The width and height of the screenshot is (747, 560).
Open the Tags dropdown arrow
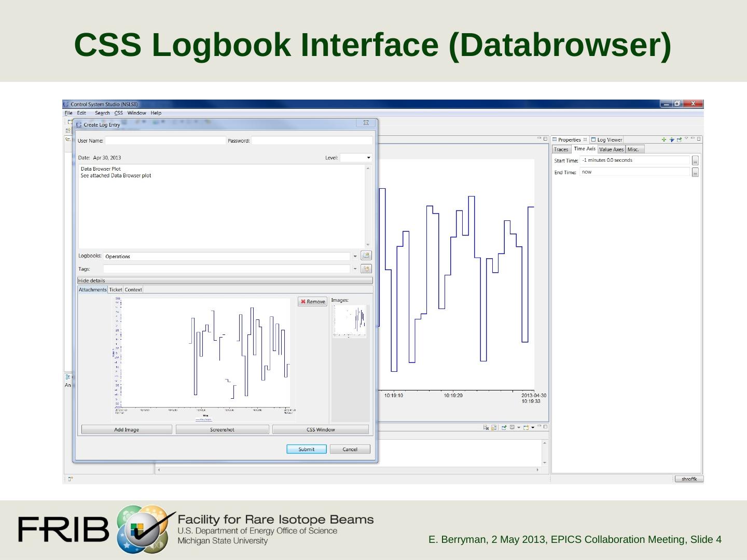coord(355,269)
